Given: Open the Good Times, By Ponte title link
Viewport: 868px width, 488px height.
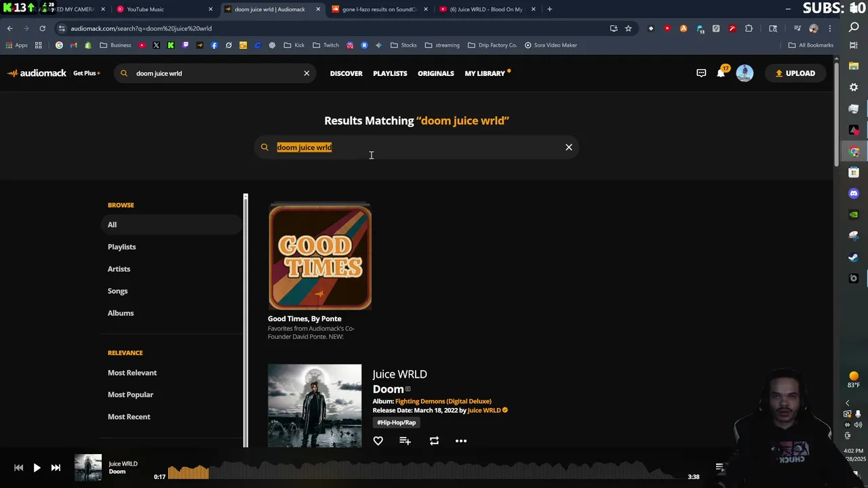Looking at the screenshot, I should pos(304,319).
